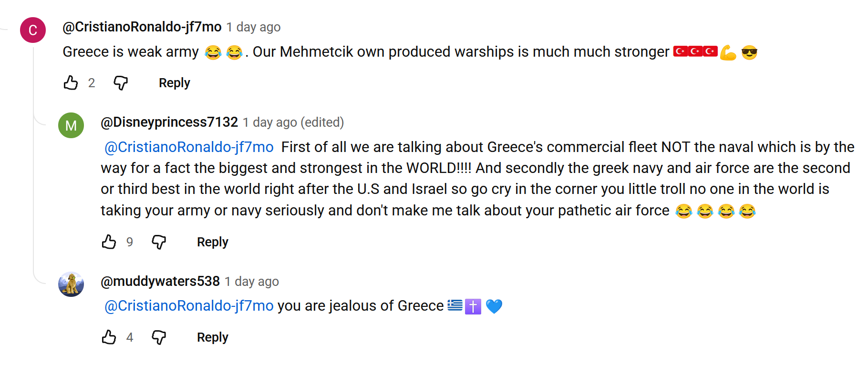This screenshot has width=868, height=365.
Task: Open the green M profile avatar
Action: pos(71,125)
